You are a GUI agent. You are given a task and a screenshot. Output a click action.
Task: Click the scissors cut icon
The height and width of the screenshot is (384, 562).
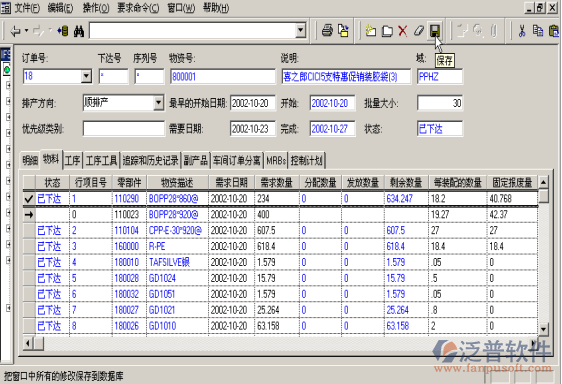(x=522, y=31)
